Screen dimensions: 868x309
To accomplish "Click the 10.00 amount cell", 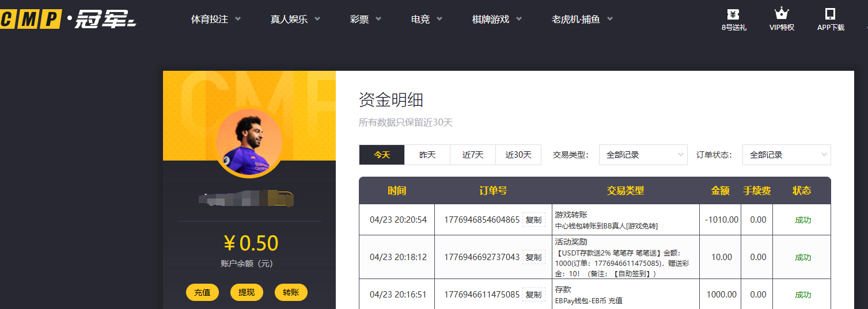I will 722,257.
